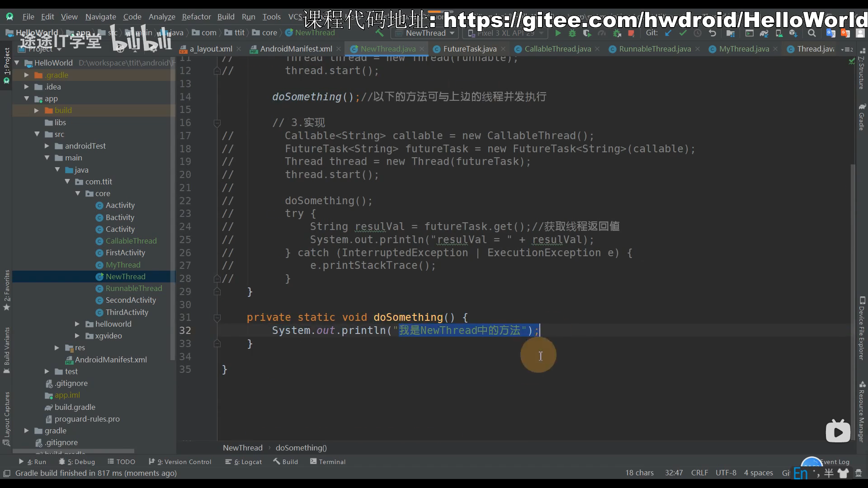
Task: Run with coverage using the shield icon
Action: 587,33
